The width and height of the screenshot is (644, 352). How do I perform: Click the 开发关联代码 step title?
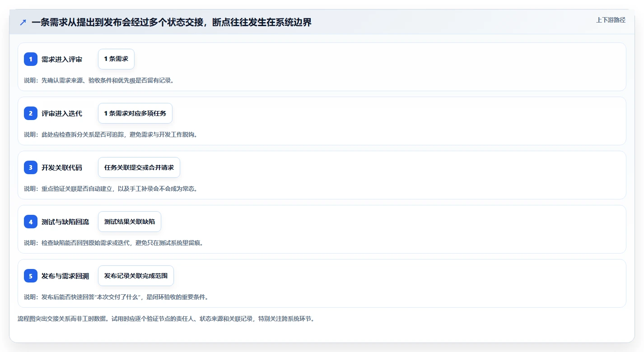coord(62,167)
